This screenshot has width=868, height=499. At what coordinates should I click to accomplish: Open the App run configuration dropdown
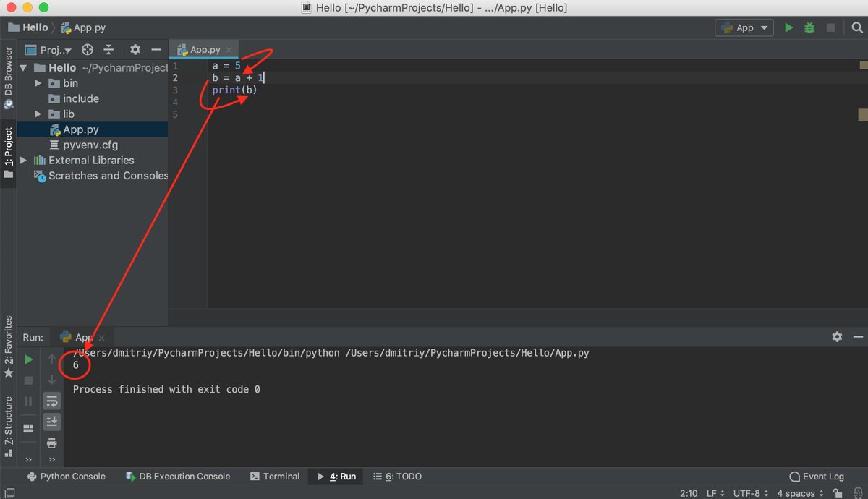(x=744, y=27)
